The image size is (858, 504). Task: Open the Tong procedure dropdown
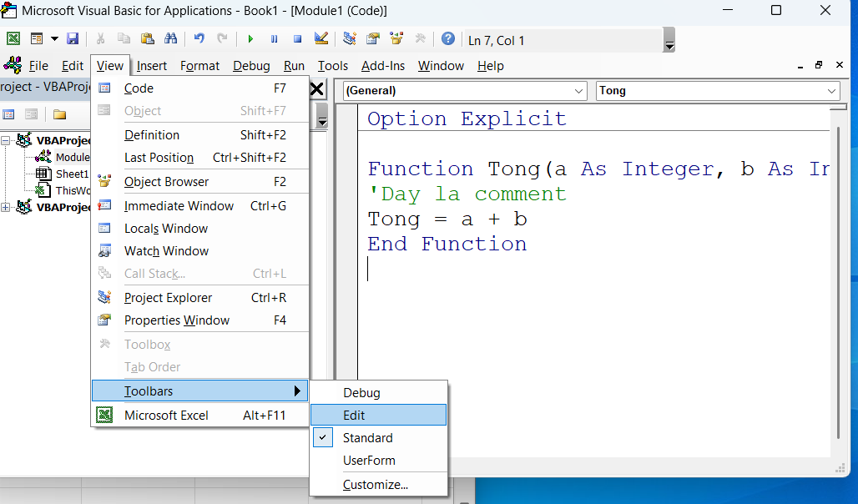click(718, 91)
